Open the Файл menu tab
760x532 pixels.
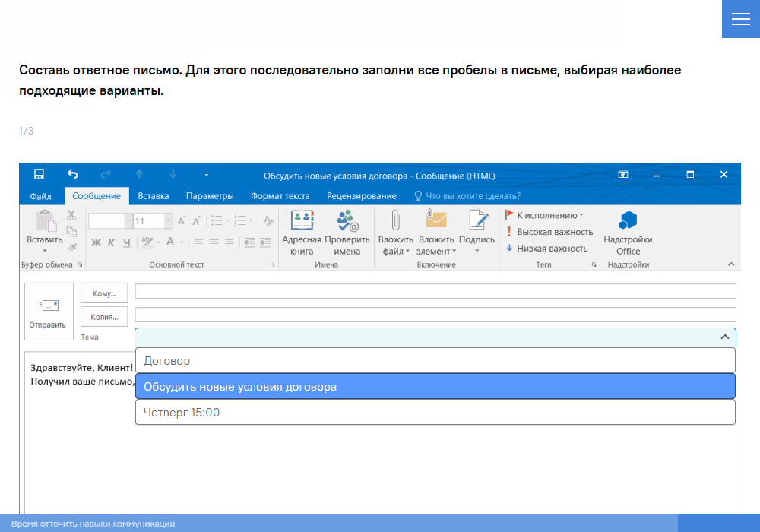click(41, 196)
